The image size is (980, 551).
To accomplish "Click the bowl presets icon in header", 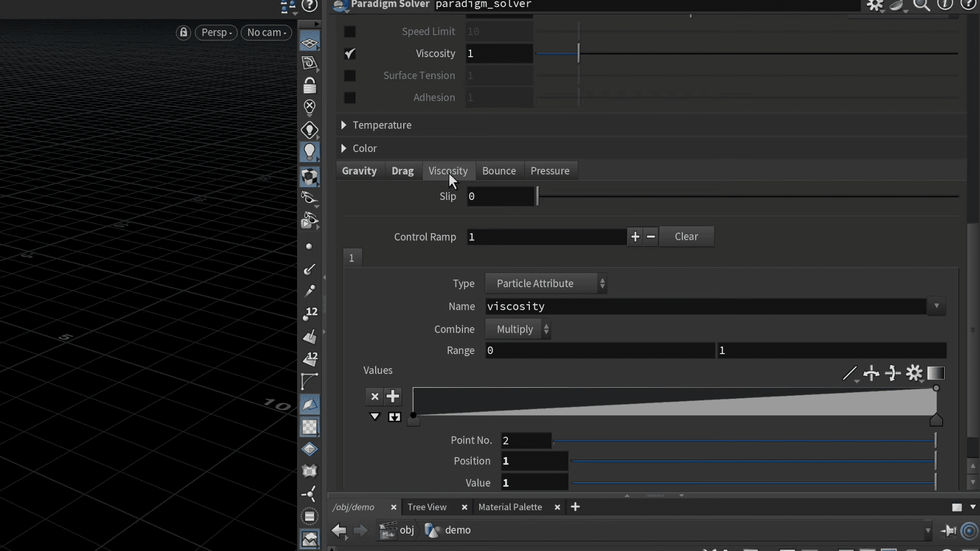I will [897, 5].
